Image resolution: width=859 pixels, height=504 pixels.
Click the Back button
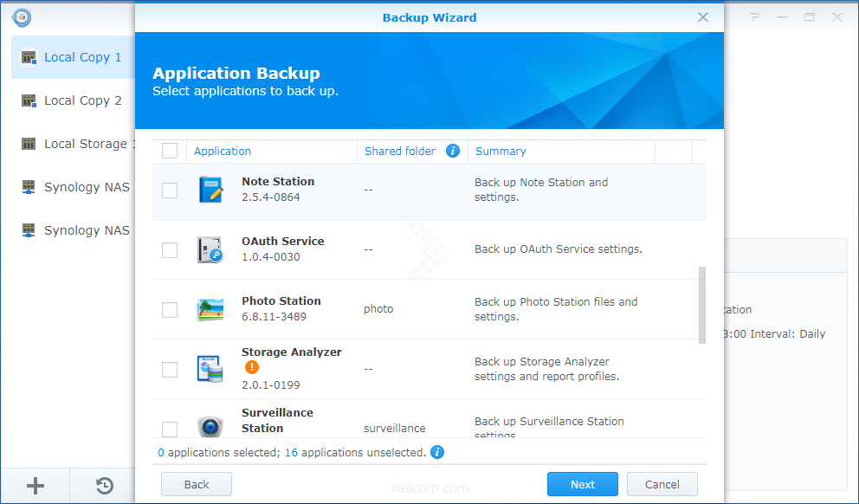tap(197, 484)
